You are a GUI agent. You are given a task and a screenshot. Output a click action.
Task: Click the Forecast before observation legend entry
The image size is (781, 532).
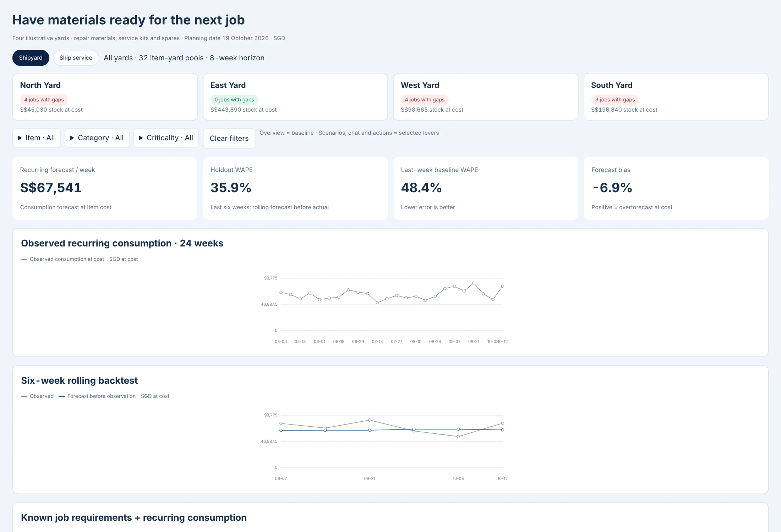pos(97,396)
